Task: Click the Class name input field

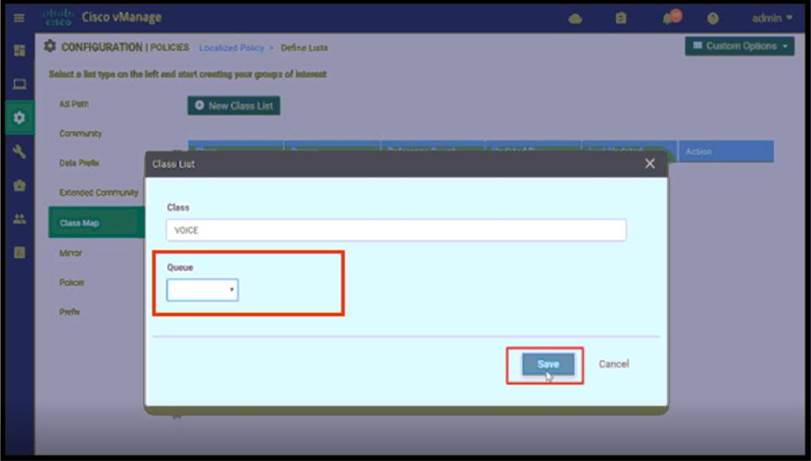Action: click(x=396, y=230)
